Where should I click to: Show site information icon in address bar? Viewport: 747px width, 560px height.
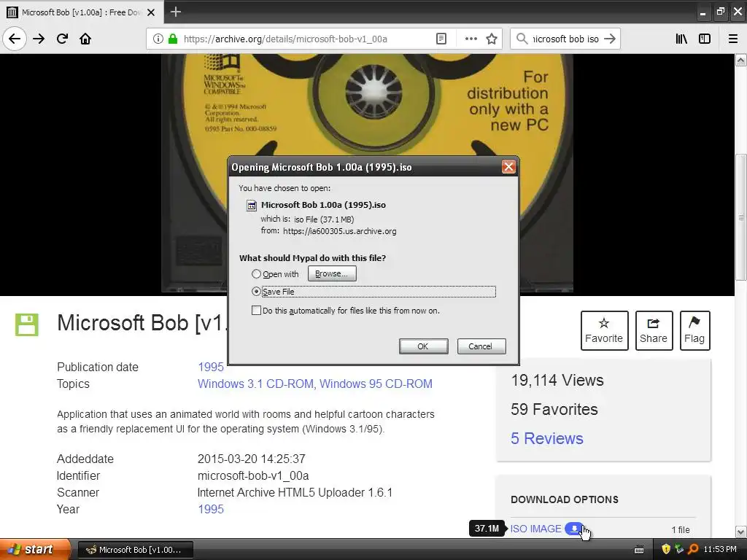pos(158,39)
